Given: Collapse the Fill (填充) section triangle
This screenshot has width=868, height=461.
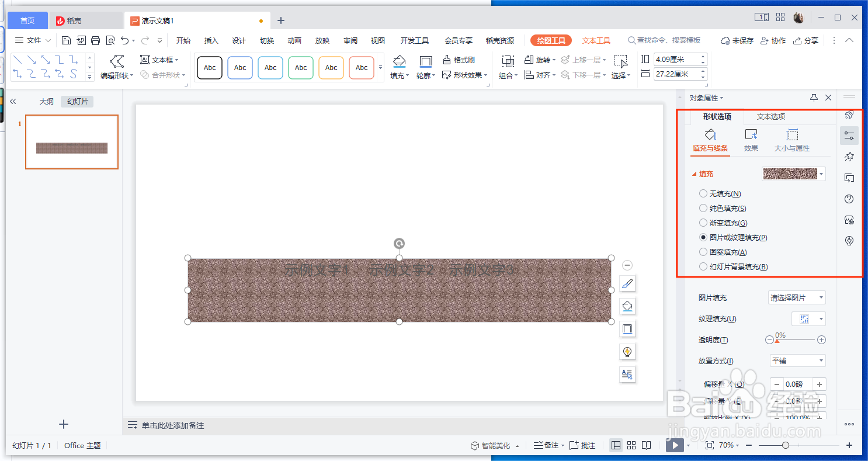Looking at the screenshot, I should coord(694,174).
